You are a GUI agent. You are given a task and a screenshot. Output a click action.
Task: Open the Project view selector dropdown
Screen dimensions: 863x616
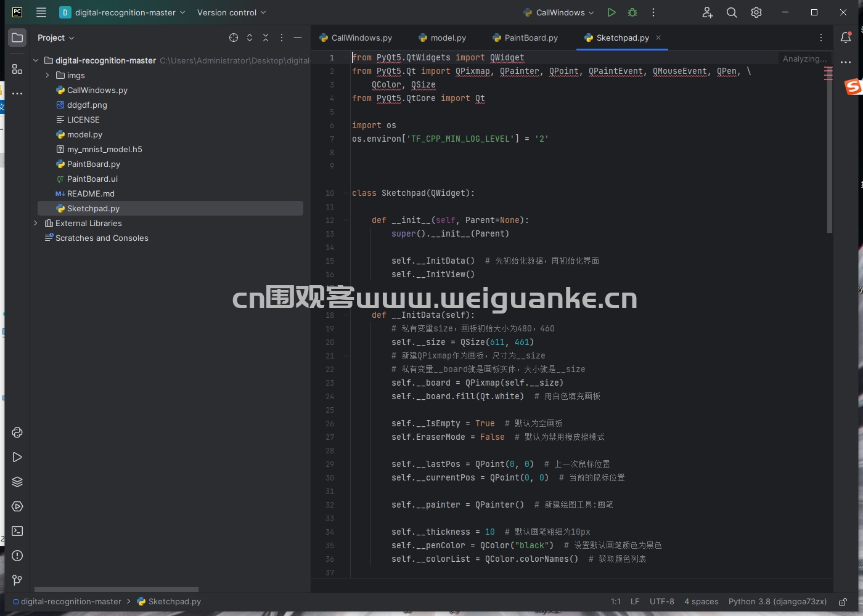point(55,38)
